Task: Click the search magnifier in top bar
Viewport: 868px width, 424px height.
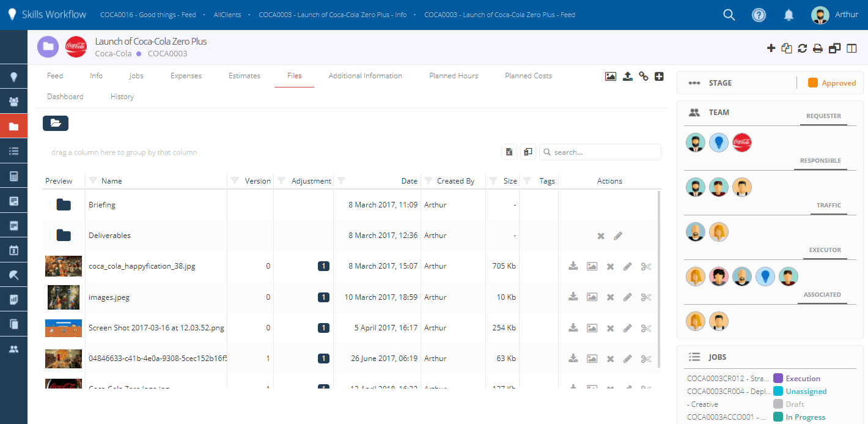Action: 729,15
